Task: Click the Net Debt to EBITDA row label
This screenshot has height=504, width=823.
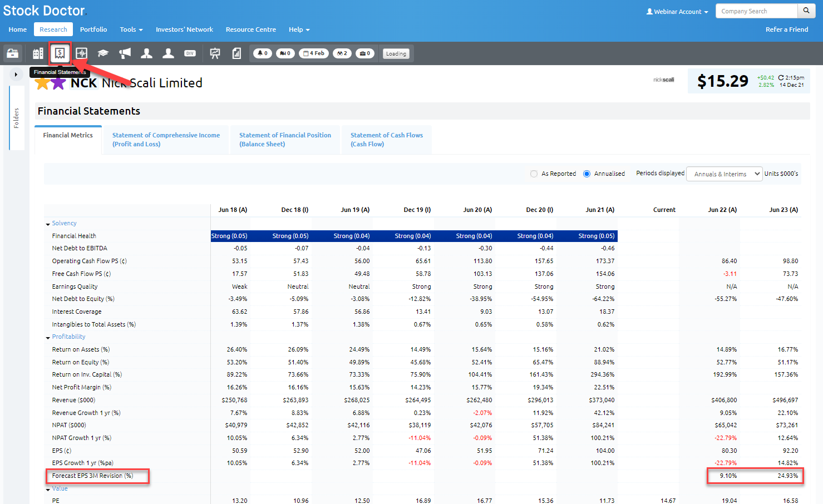Action: 80,248
